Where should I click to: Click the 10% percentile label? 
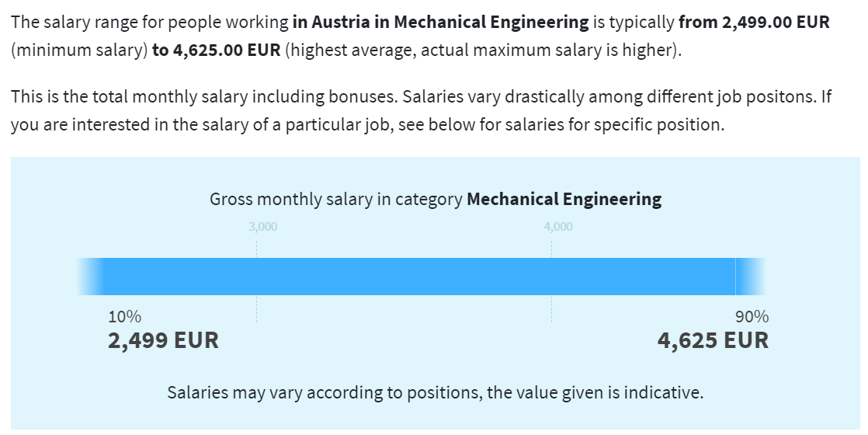point(124,316)
